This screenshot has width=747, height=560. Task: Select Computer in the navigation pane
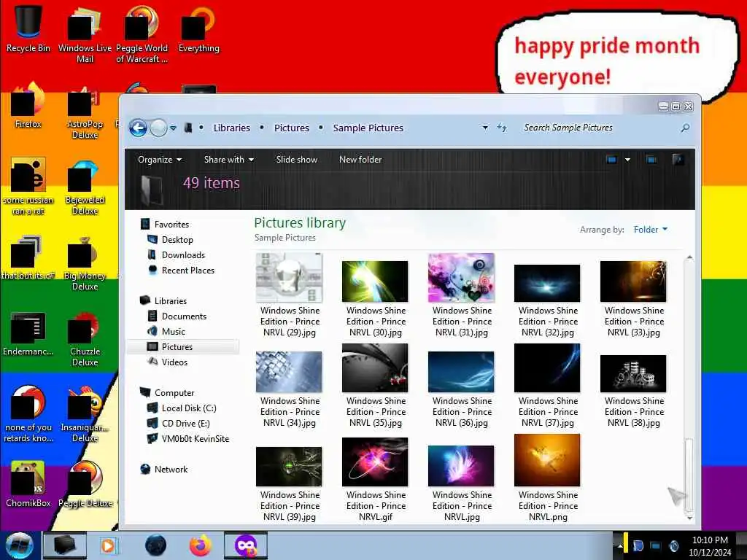[174, 393]
